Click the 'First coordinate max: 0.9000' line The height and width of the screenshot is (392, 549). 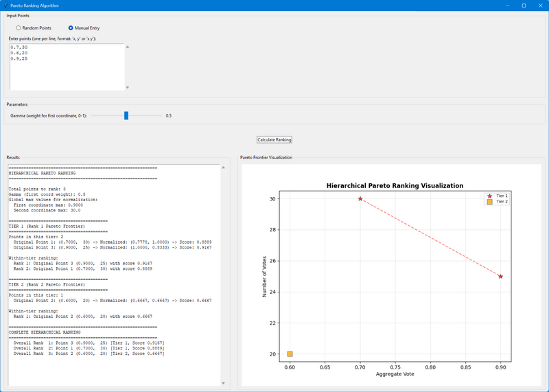[x=48, y=205]
